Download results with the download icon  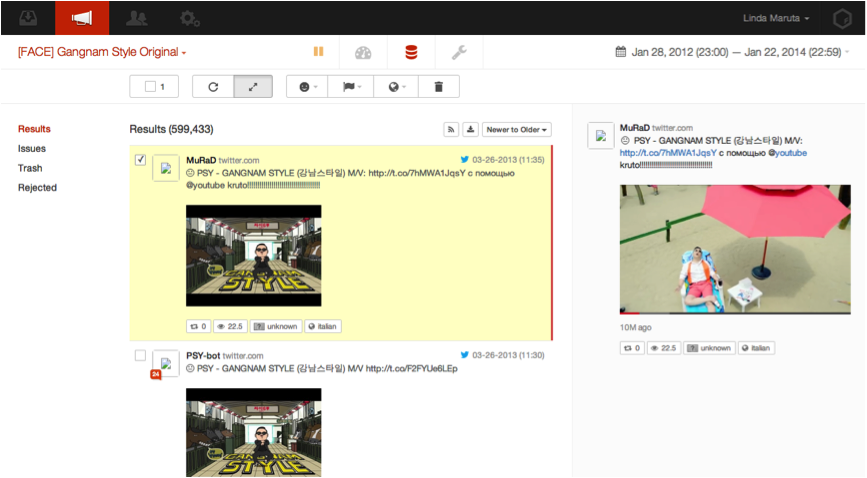click(x=470, y=130)
